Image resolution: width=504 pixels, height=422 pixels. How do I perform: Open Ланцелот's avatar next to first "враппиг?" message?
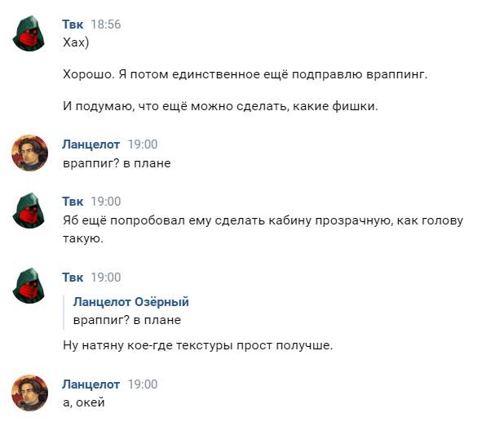pyautogui.click(x=30, y=153)
